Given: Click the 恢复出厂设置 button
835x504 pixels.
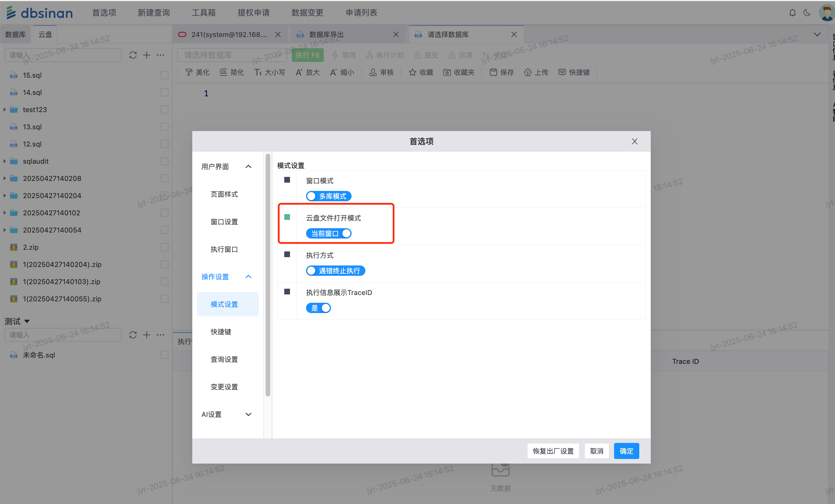Looking at the screenshot, I should [553, 451].
